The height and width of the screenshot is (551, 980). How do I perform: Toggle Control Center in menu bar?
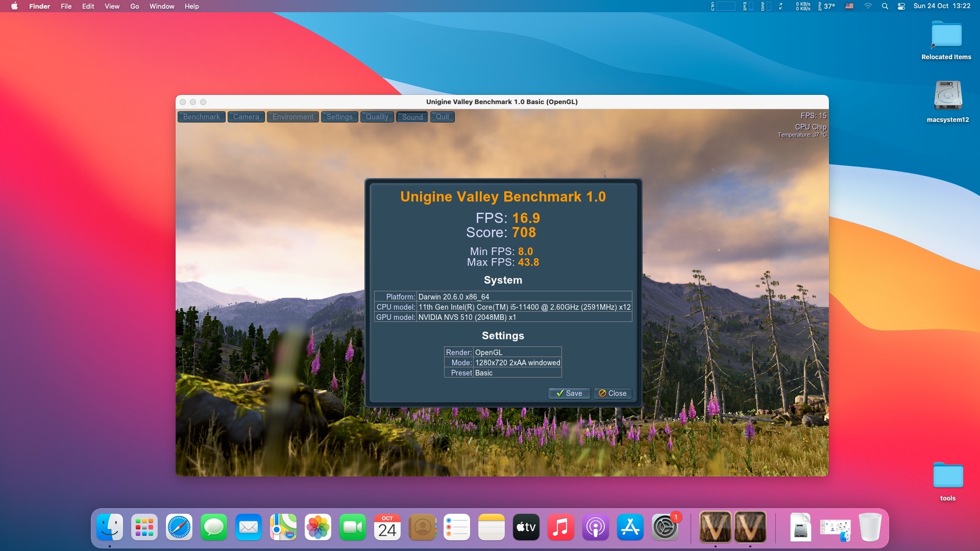(x=901, y=6)
